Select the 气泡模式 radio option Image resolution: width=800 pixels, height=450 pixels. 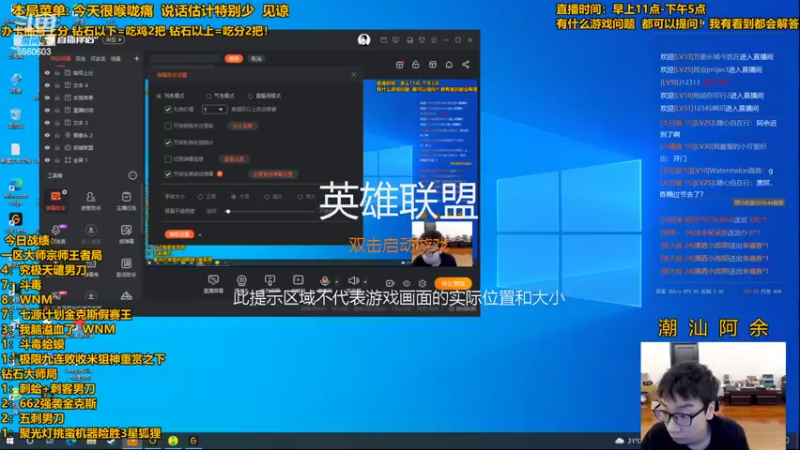208,96
